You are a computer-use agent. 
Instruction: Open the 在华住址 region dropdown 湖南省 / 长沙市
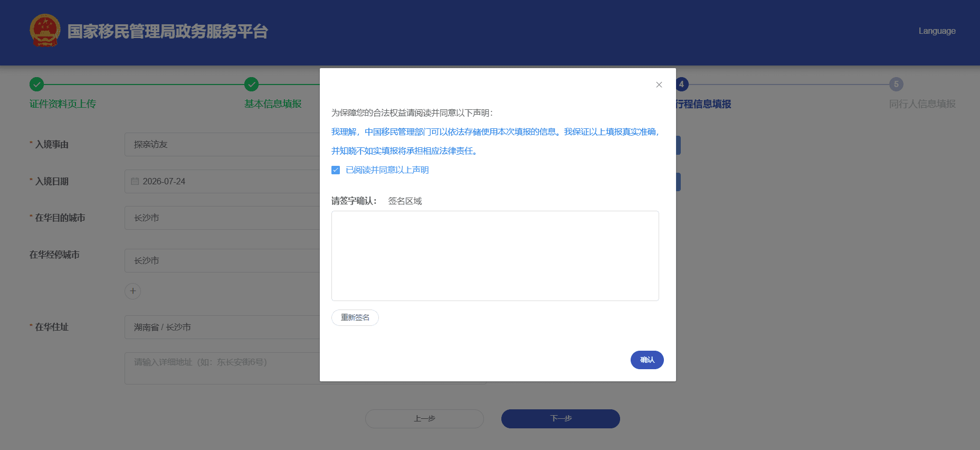pyautogui.click(x=222, y=327)
